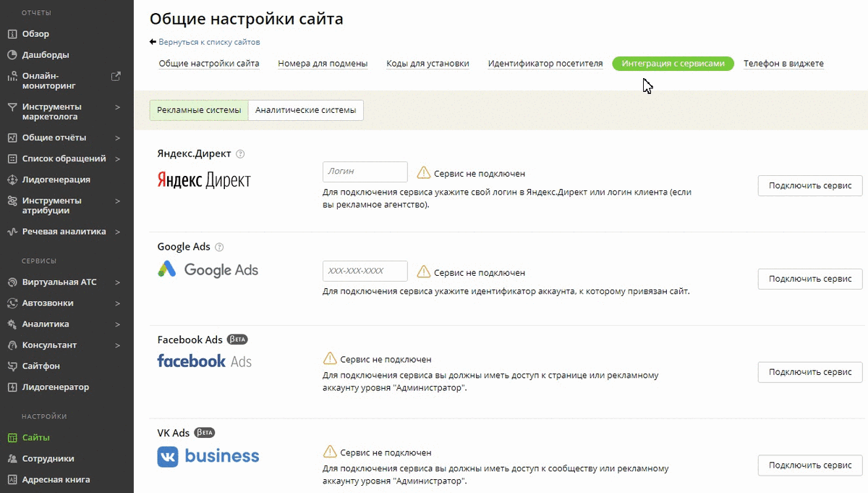Image resolution: width=868 pixels, height=493 pixels.
Task: Connect the VK Ads service
Action: coord(810,465)
